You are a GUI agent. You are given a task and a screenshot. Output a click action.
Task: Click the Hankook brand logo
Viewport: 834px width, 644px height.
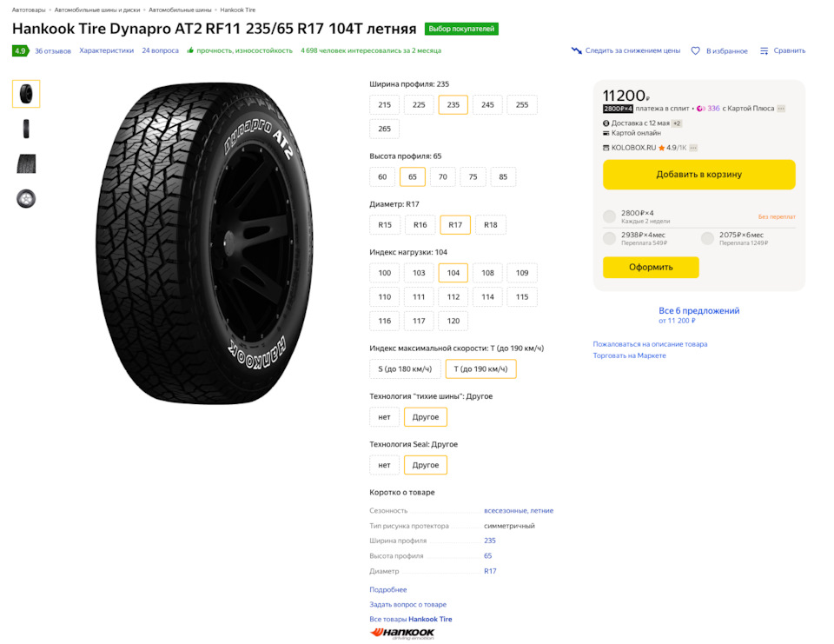coord(402,633)
